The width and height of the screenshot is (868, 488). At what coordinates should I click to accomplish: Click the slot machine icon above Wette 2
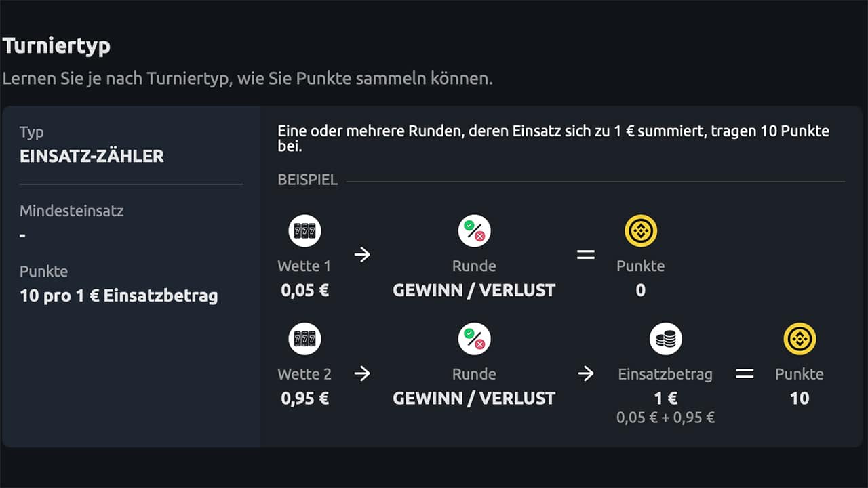click(x=304, y=339)
